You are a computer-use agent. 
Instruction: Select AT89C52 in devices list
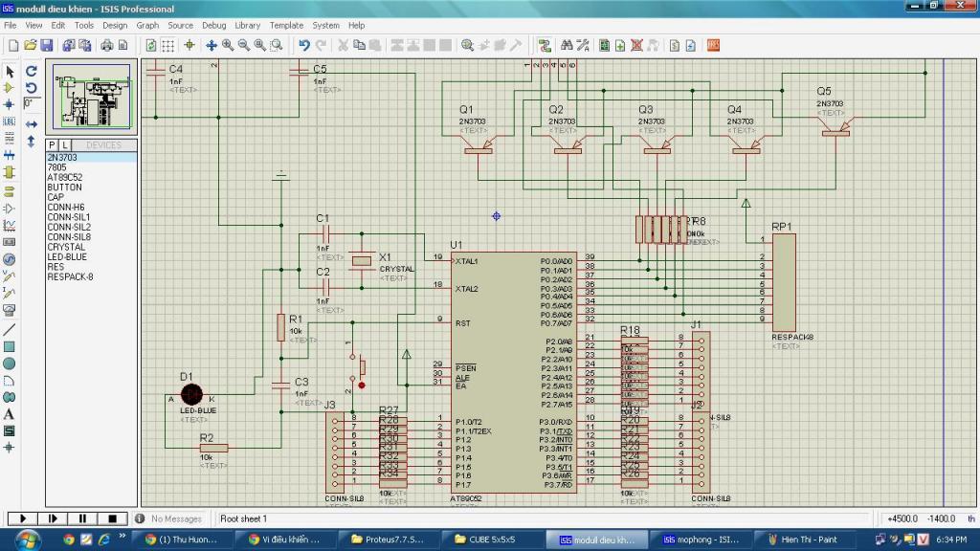tap(65, 177)
